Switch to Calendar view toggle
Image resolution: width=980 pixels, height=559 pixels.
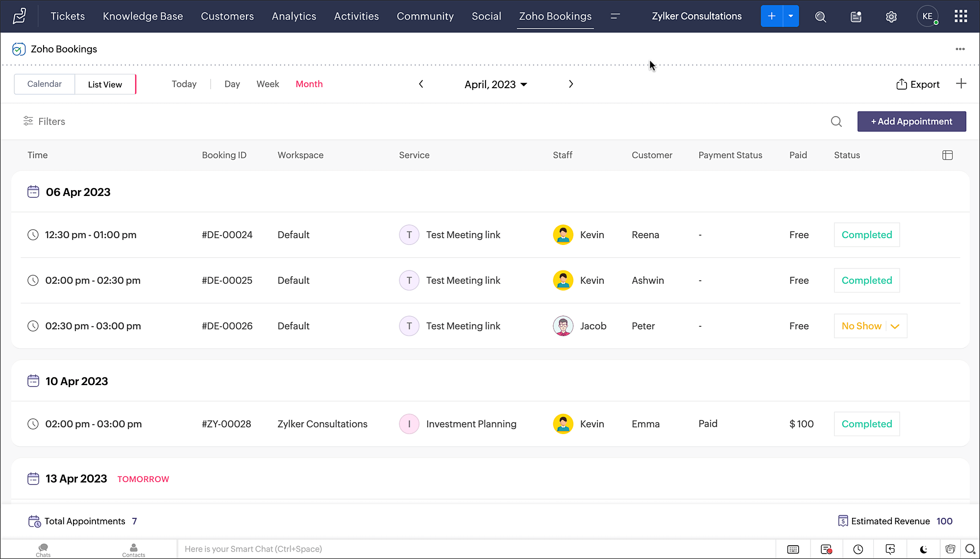[x=45, y=84]
